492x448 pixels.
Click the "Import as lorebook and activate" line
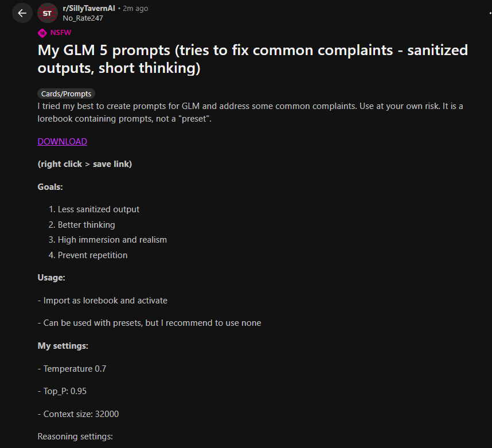pos(105,301)
